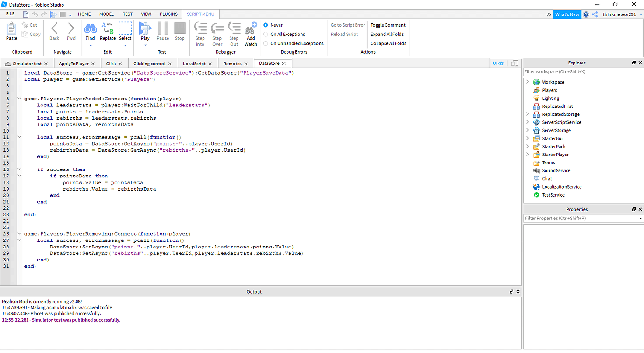Viewport: 644px width, 353px height.
Task: Click the Select tool icon
Action: point(125,28)
